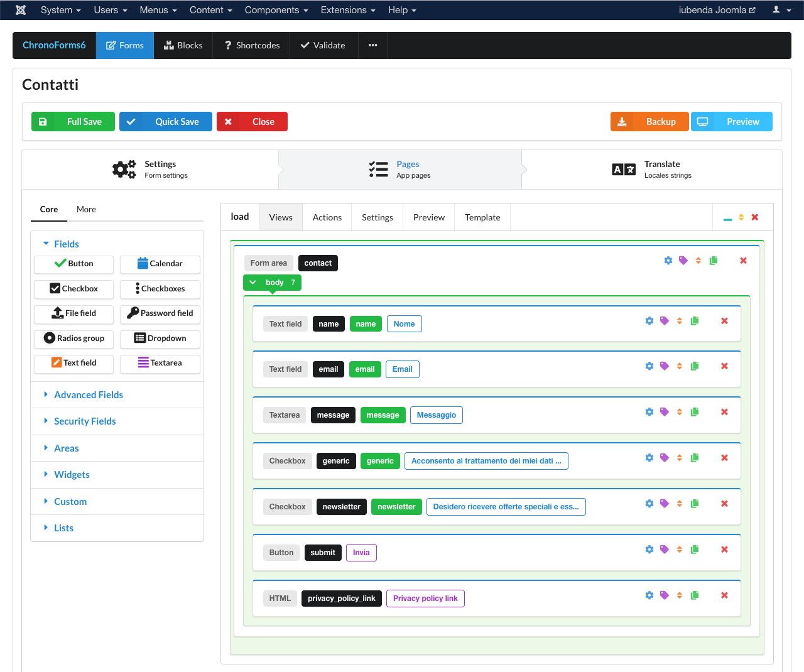Viewport: 804px width, 672px height.
Task: Click the red X icon above the views panel
Action: point(755,217)
